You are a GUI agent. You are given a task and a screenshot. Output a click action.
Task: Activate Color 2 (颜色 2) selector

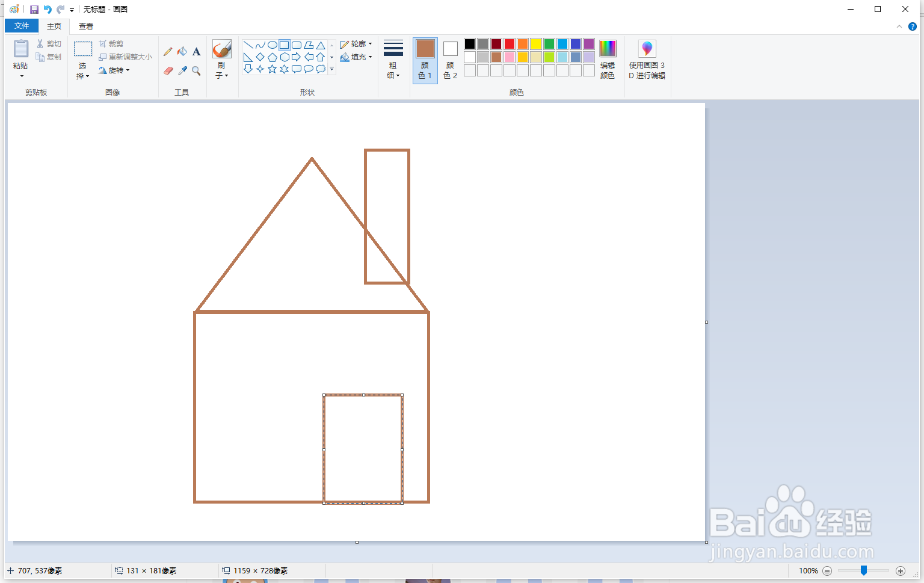tap(450, 60)
